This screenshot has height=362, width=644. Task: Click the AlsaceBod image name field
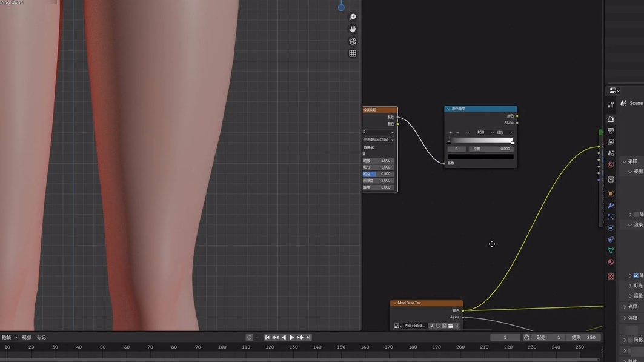415,326
